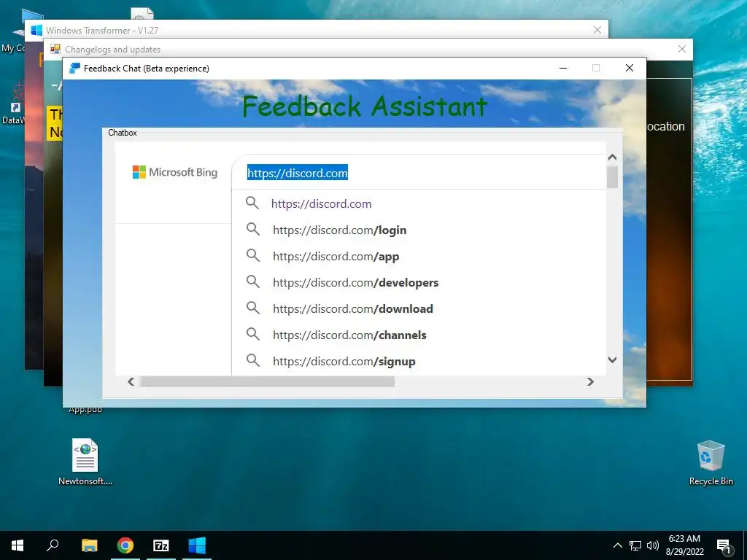
Task: Click the Feedback Assistant heading text
Action: coord(365,106)
